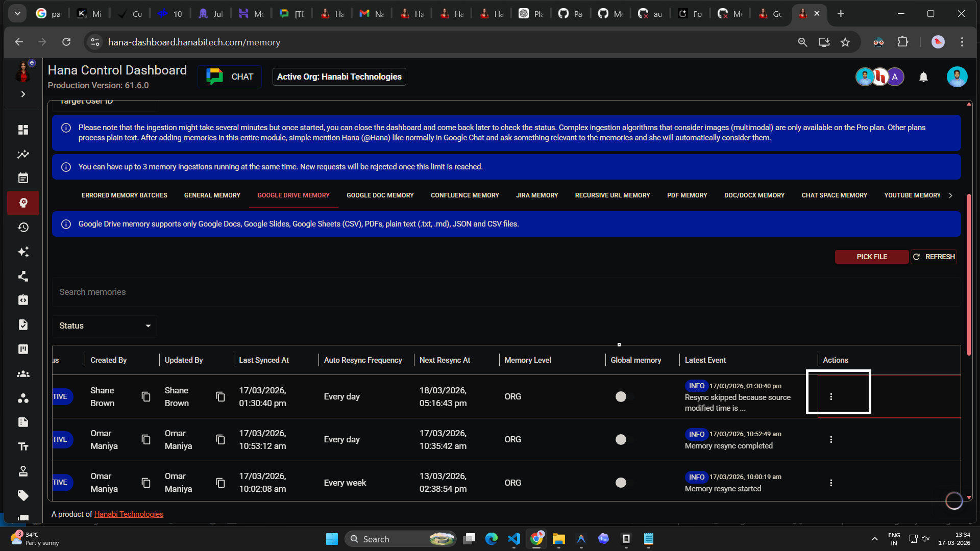This screenshot has width=980, height=551.
Task: Click the AI sparkle sidebar icon
Action: point(23,252)
